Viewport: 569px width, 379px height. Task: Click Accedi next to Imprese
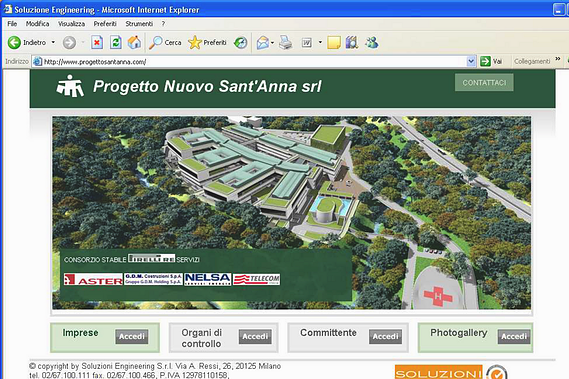coord(132,337)
